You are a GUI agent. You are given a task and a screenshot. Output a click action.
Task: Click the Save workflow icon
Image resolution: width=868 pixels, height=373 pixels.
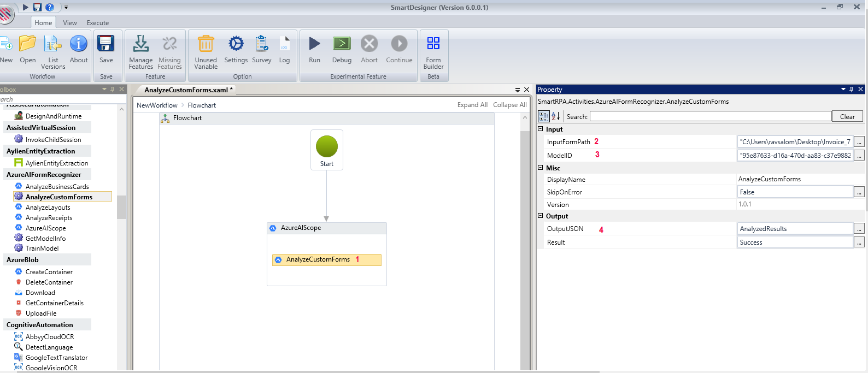point(106,44)
